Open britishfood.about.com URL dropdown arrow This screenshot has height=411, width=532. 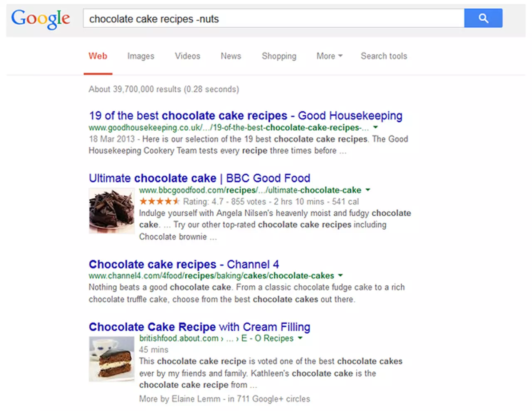pos(300,338)
